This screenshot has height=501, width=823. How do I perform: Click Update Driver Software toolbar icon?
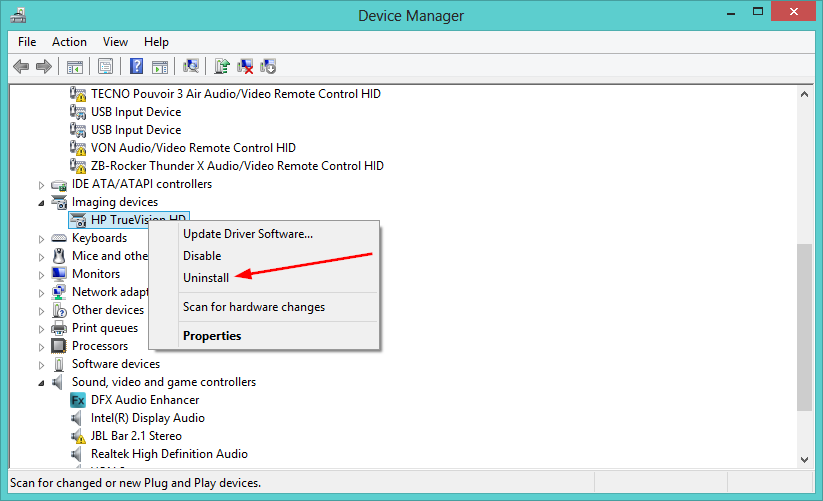point(222,66)
